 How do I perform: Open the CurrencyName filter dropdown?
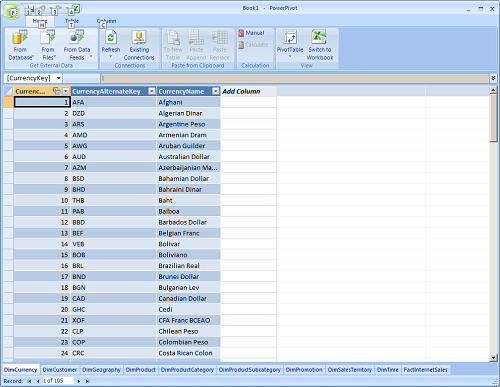coord(216,91)
